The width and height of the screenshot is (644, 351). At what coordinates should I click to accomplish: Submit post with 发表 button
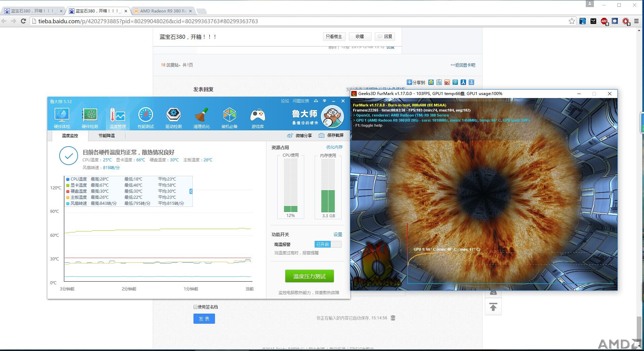tap(204, 319)
